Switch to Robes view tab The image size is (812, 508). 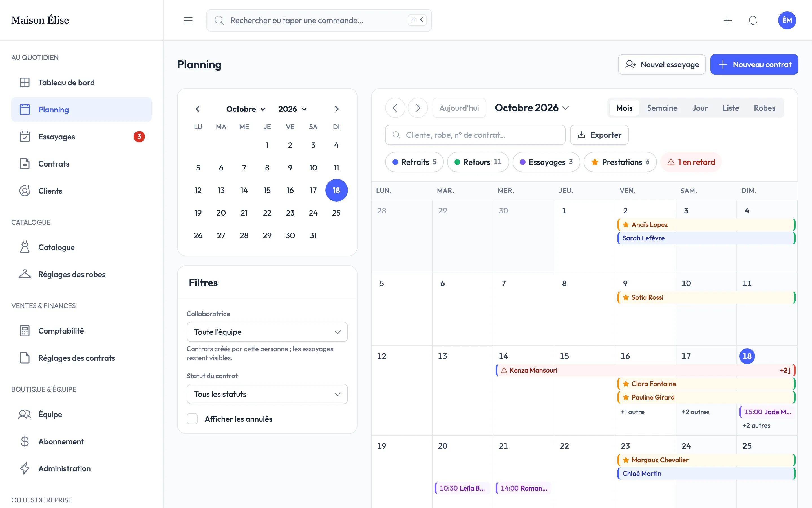(x=764, y=108)
